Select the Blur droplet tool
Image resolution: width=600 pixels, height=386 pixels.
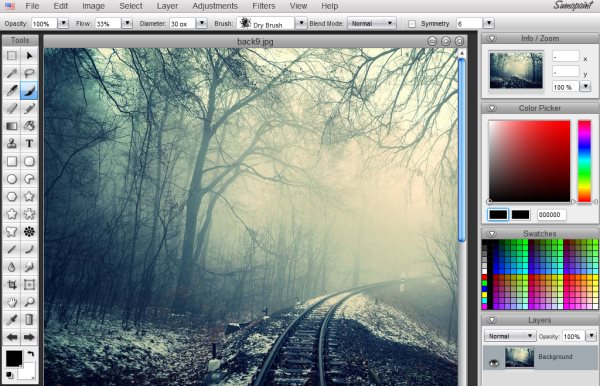pos(12,267)
